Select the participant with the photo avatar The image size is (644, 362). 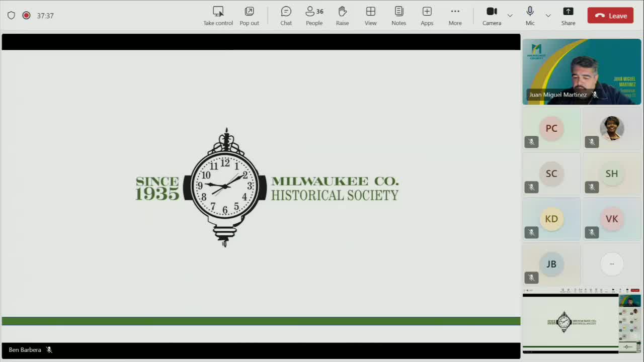coord(612,128)
